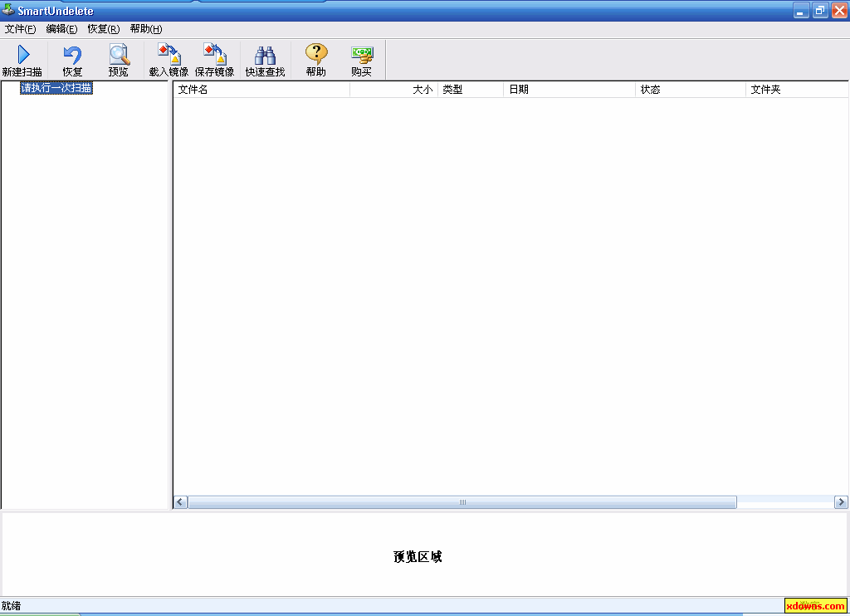The width and height of the screenshot is (850, 616).
Task: Sort by 大小 column header
Action: click(393, 90)
